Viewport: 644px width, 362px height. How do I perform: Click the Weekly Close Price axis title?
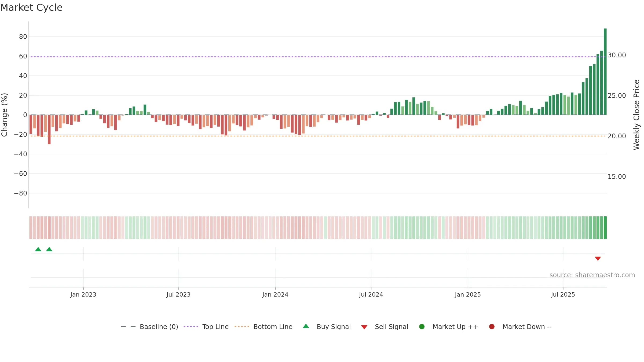click(x=636, y=115)
